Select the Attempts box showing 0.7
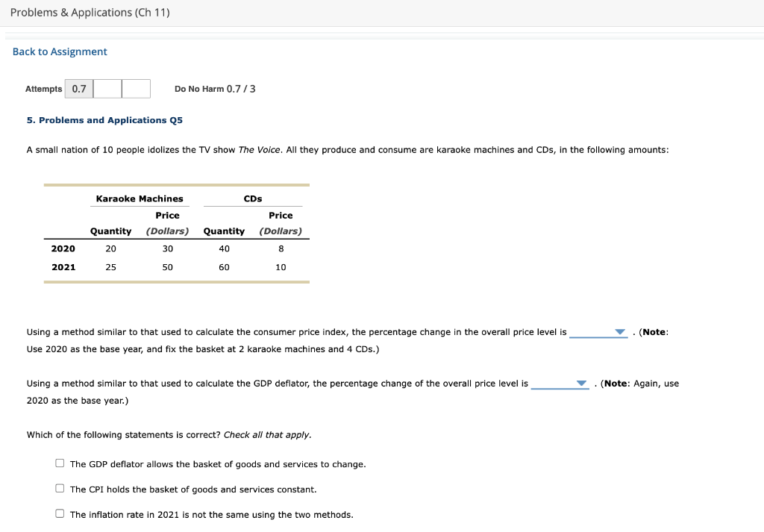Image resolution: width=764 pixels, height=532 pixels. coord(78,88)
